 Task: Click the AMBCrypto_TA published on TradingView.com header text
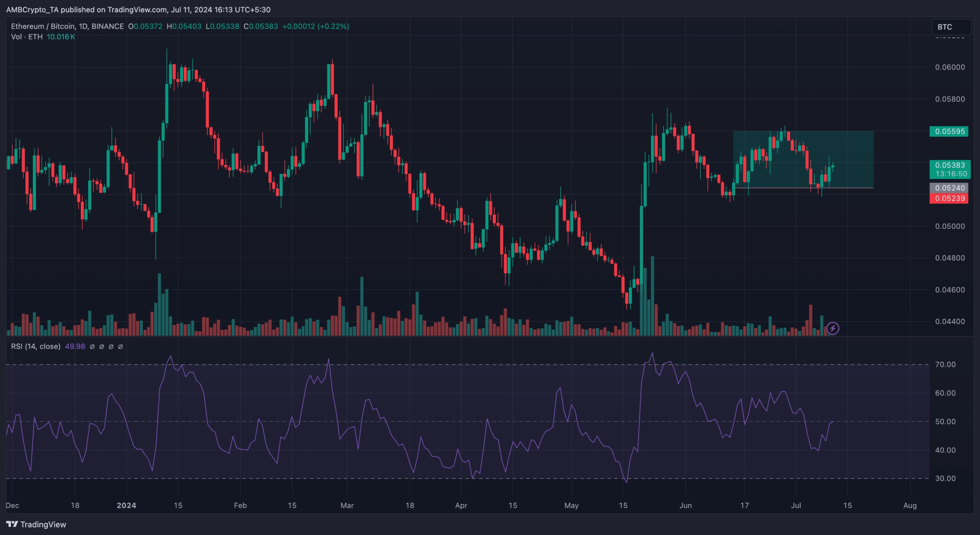(138, 10)
